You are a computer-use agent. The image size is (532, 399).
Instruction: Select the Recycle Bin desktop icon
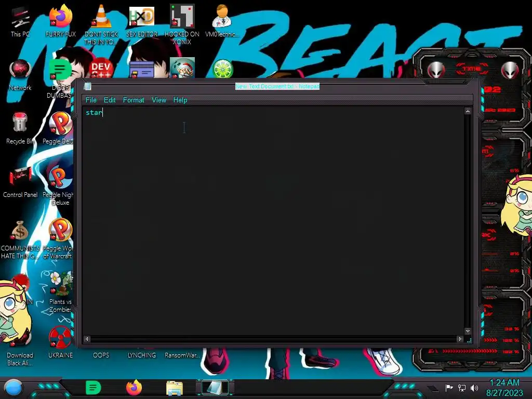click(20, 128)
